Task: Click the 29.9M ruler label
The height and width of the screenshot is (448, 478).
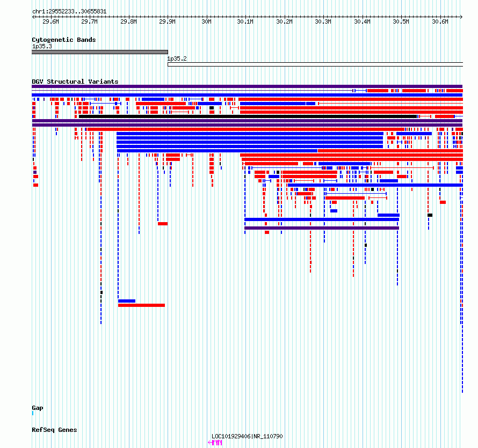Action: click(x=168, y=21)
